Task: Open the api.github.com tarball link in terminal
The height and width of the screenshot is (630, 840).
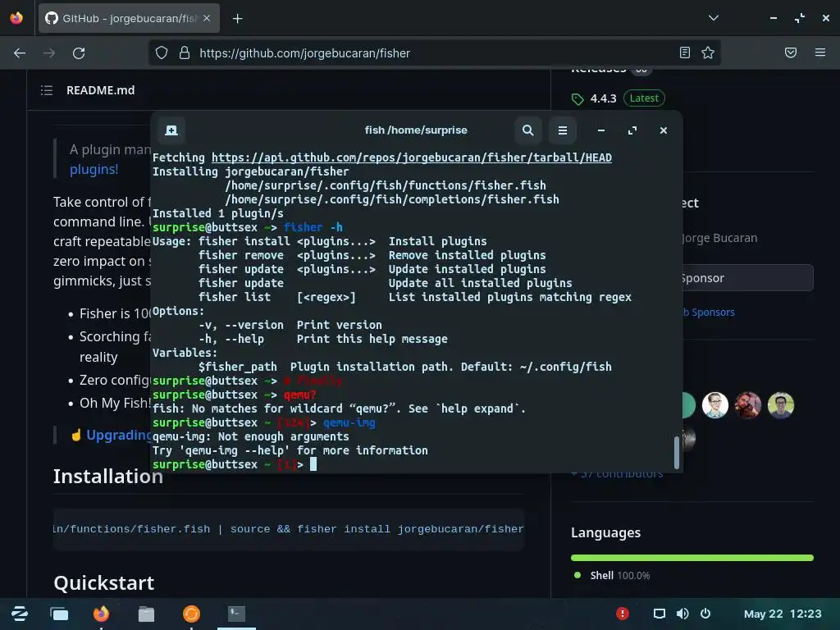Action: tap(412, 157)
